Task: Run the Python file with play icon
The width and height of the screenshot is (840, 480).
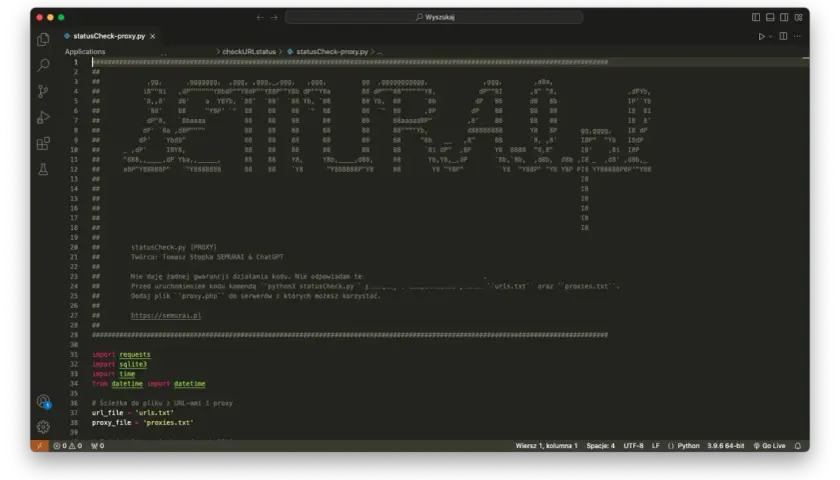Action: [x=761, y=36]
